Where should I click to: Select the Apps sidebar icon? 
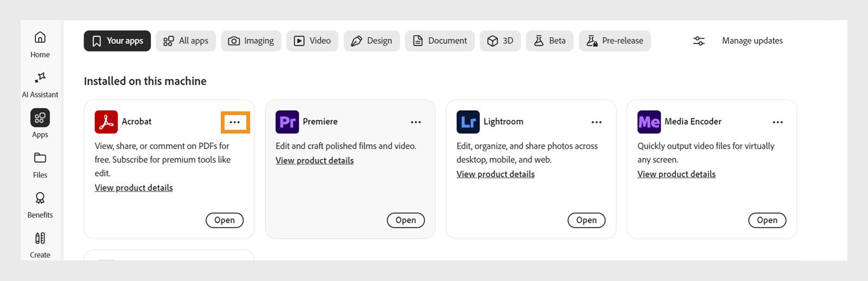(40, 118)
